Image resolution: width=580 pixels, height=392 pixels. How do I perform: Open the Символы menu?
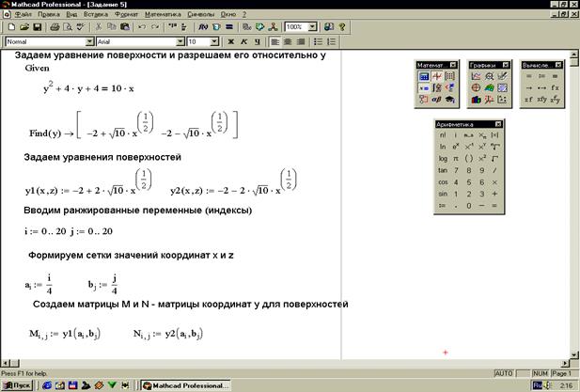[x=201, y=14]
